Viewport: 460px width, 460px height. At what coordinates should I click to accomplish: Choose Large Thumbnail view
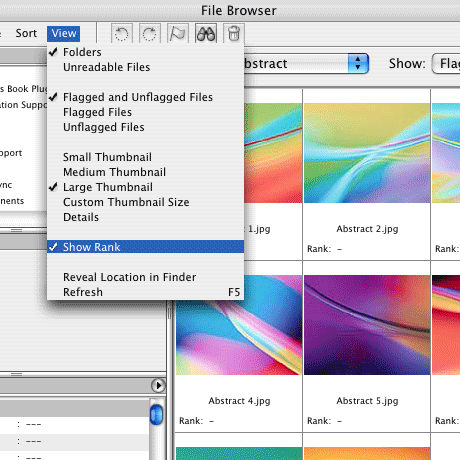(x=145, y=187)
